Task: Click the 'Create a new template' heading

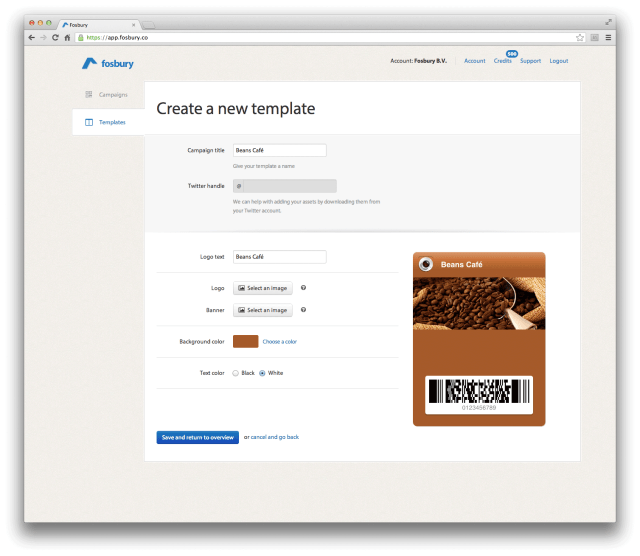Action: (236, 109)
